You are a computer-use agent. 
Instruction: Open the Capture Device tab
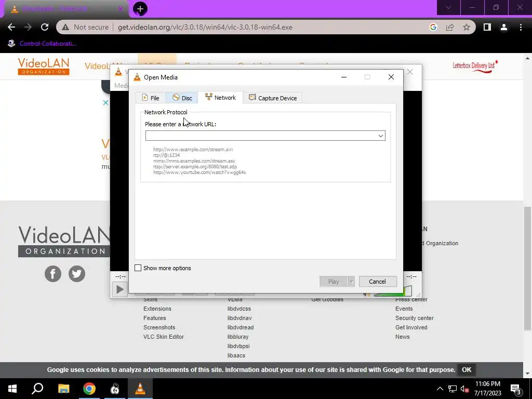(x=273, y=98)
